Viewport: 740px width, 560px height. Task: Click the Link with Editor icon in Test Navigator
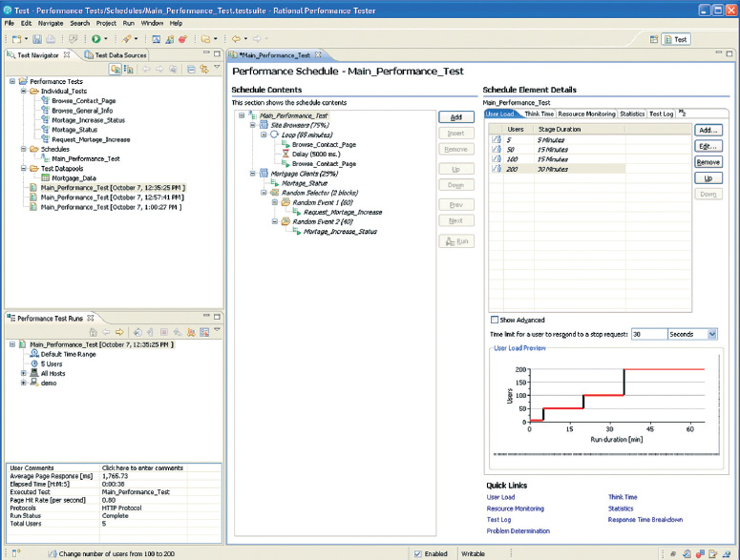tap(203, 70)
